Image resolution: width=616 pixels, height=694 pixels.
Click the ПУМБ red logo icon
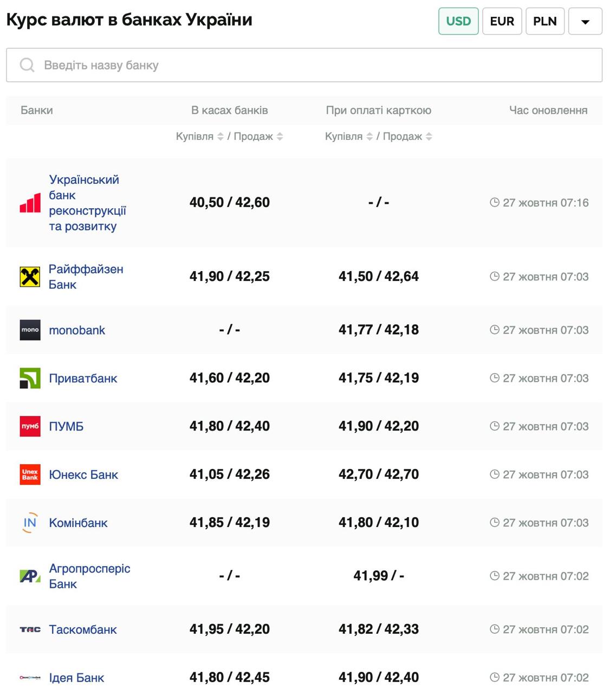[x=30, y=427]
